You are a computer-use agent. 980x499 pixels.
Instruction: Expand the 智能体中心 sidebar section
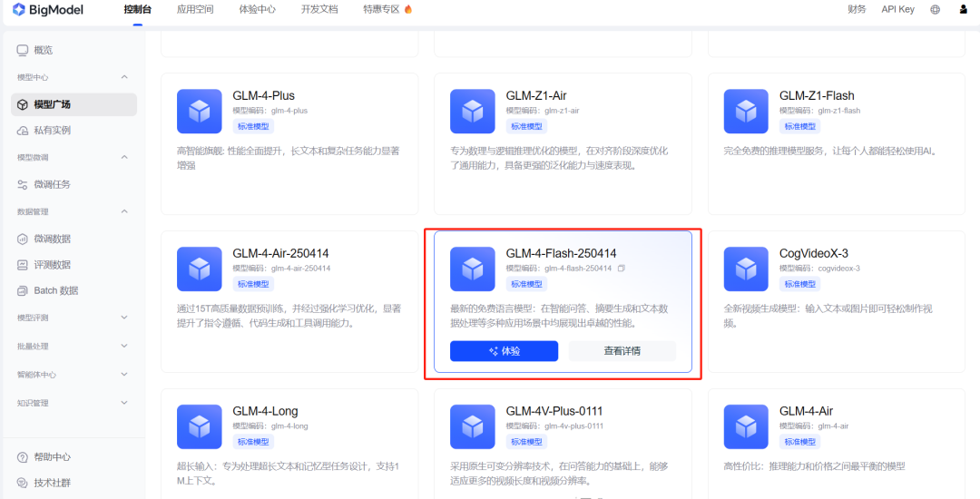tap(123, 374)
